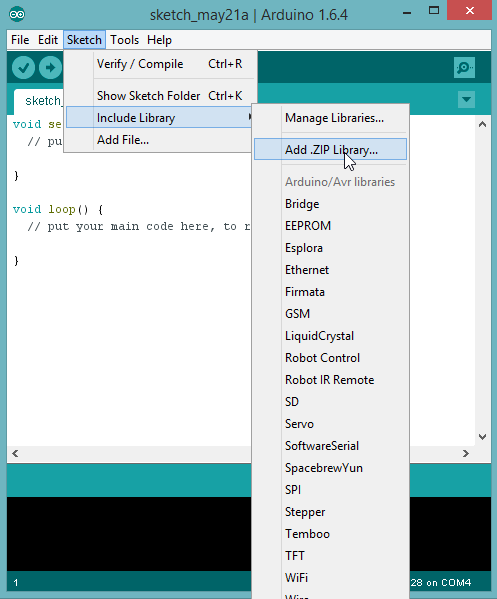Select Add .ZIP Library...

[x=330, y=149]
